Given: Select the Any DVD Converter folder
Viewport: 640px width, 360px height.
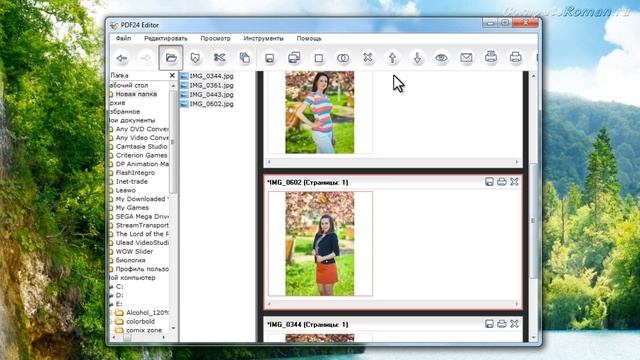Looking at the screenshot, I should pyautogui.click(x=142, y=129).
